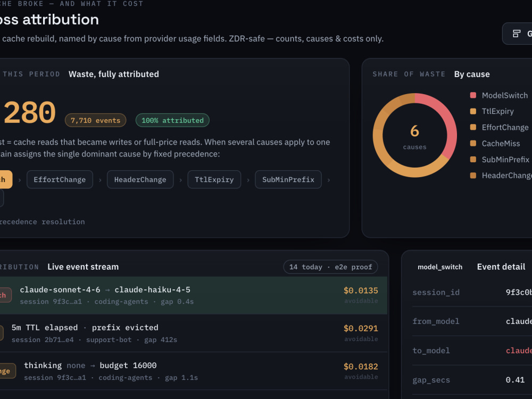Click the ModelSwitch legend label
This screenshot has width=532, height=399.
click(x=504, y=95)
